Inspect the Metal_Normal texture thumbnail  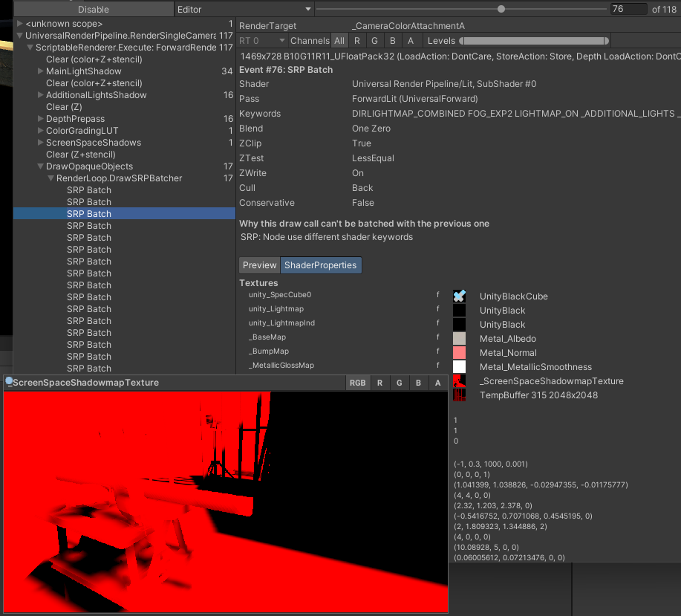[458, 352]
